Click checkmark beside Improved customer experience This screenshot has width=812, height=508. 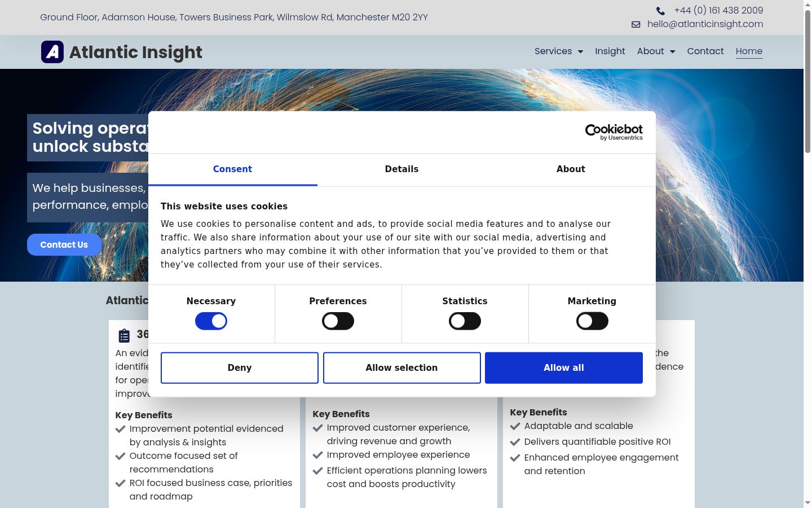tap(317, 428)
